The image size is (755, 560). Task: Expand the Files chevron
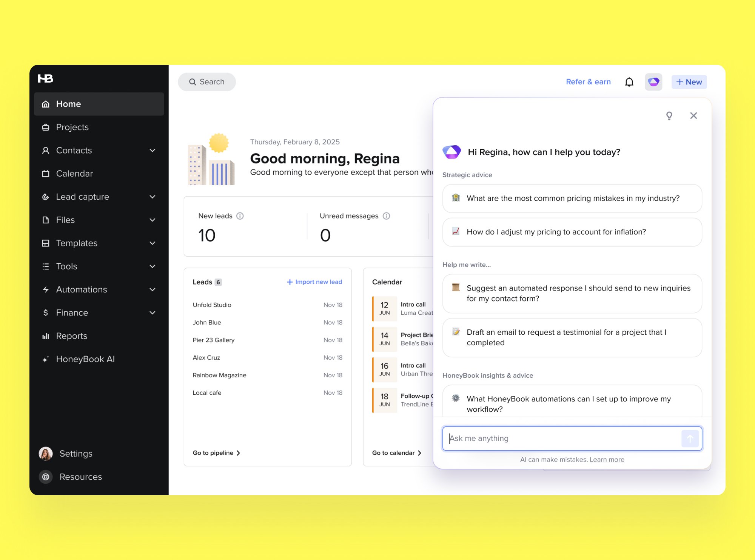[x=153, y=220]
